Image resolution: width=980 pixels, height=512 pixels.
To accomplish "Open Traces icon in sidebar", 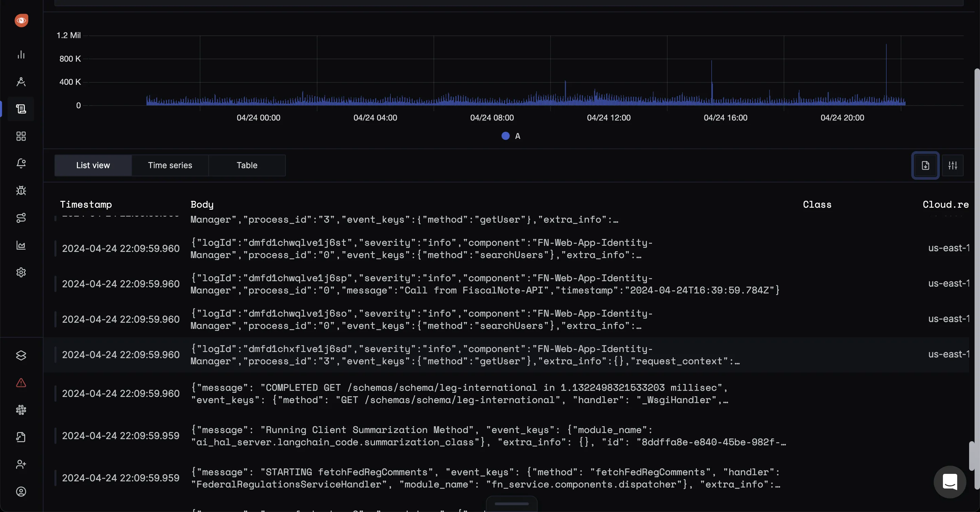I will coord(21,82).
